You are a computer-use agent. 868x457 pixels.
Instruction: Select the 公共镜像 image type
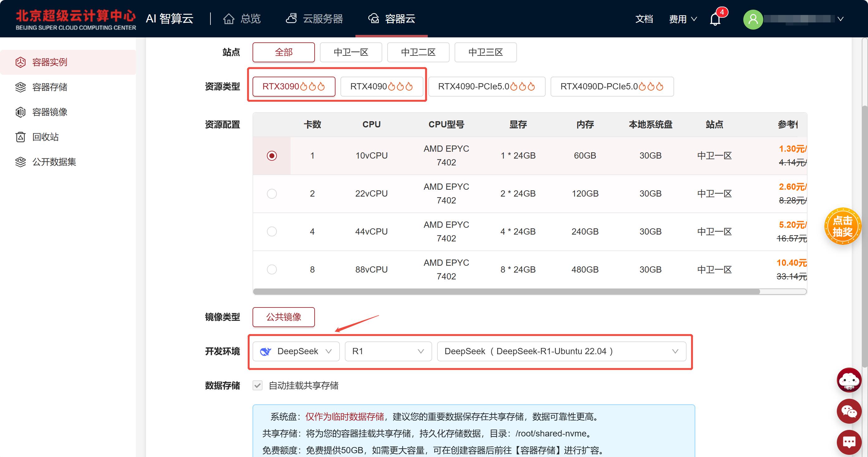[x=284, y=317]
